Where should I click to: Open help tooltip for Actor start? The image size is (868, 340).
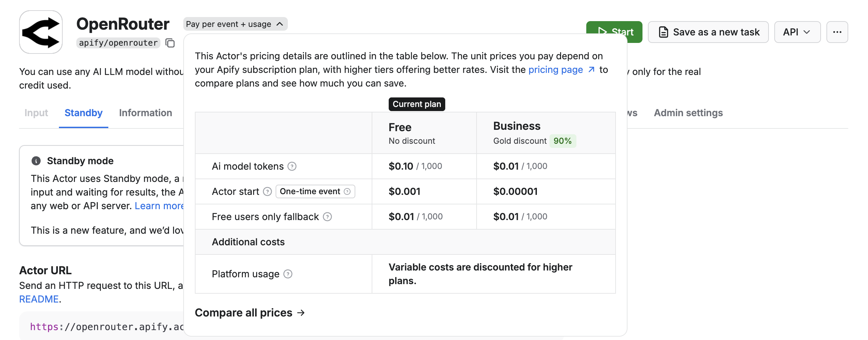pyautogui.click(x=267, y=191)
